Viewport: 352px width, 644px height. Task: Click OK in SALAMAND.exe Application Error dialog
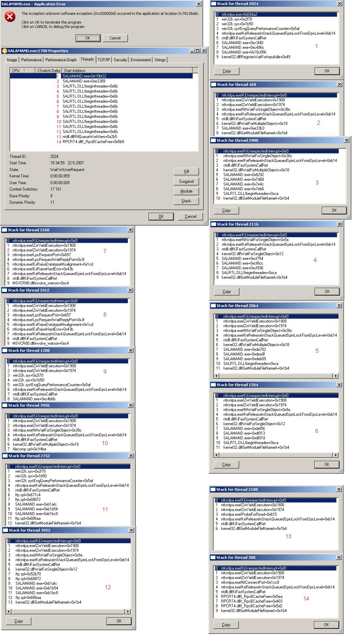[88, 38]
